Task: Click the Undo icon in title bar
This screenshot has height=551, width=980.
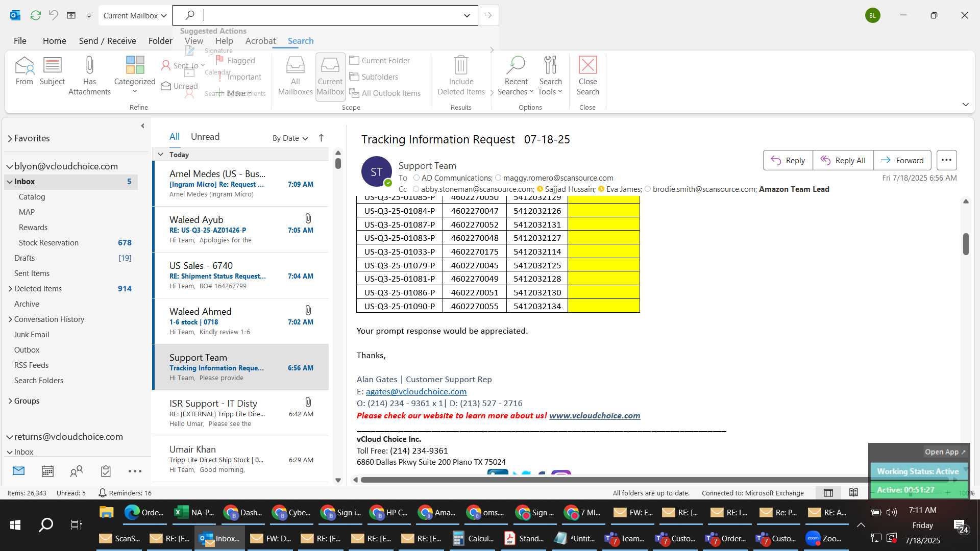Action: coord(54,15)
